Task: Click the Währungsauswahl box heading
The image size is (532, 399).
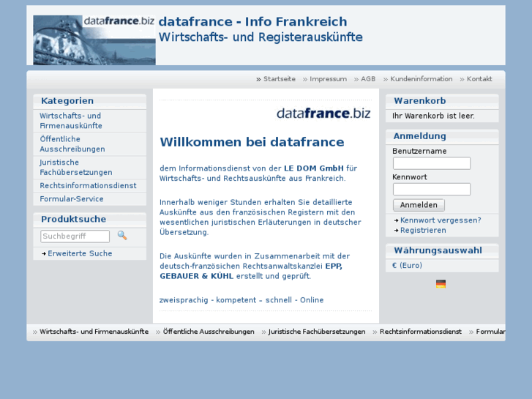Action: click(438, 250)
